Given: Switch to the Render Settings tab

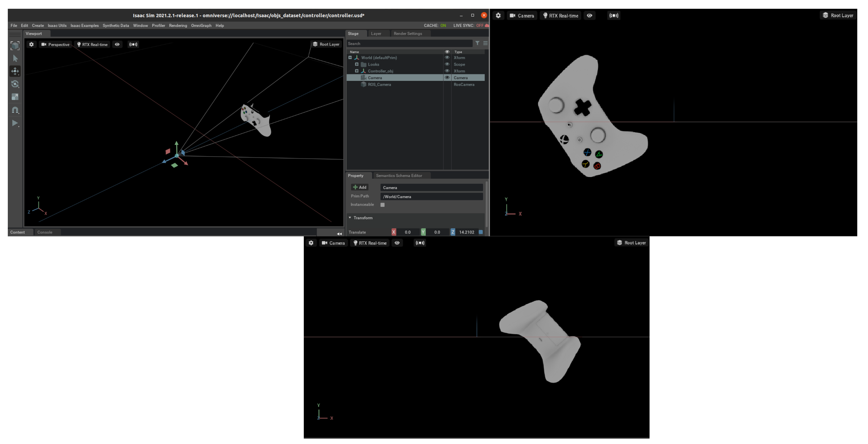Looking at the screenshot, I should pos(408,34).
